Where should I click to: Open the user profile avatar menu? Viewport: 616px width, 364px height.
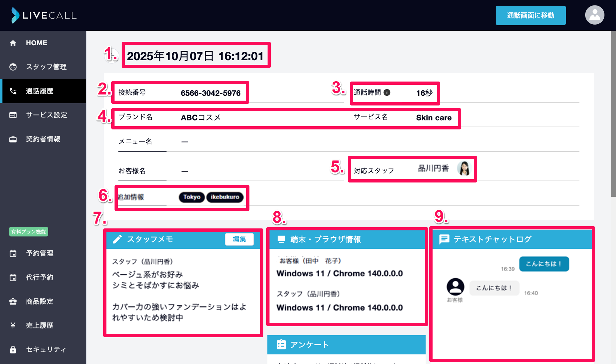pos(595,15)
